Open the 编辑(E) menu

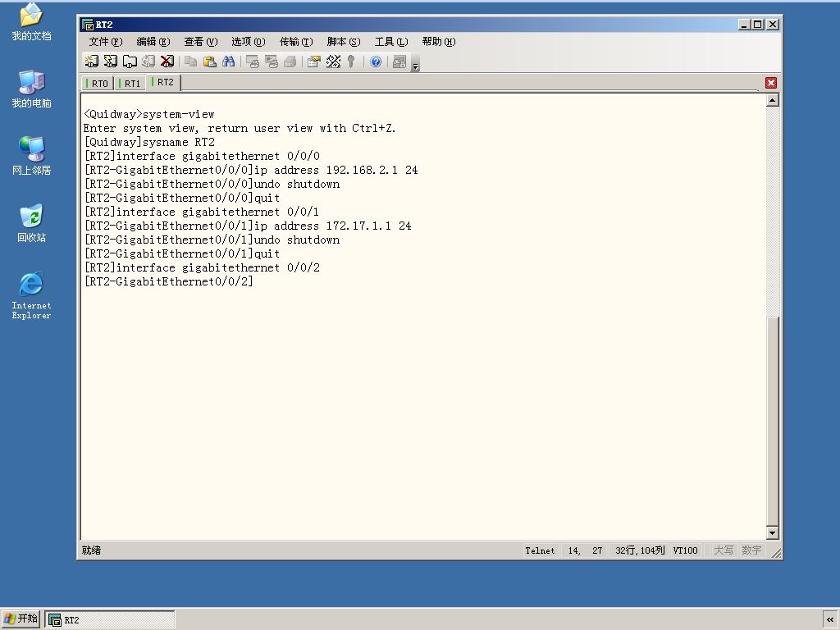[153, 42]
